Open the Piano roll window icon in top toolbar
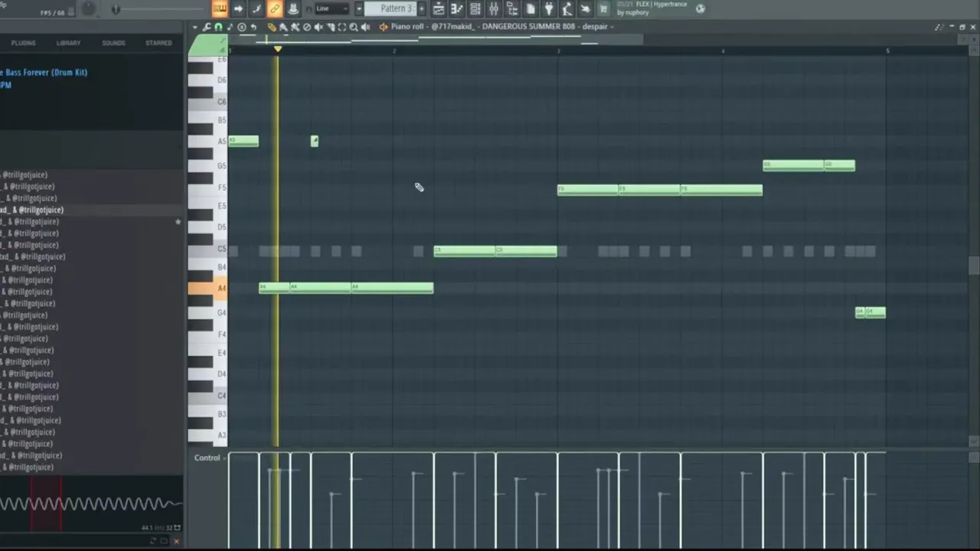The width and height of the screenshot is (980, 551). [x=457, y=8]
